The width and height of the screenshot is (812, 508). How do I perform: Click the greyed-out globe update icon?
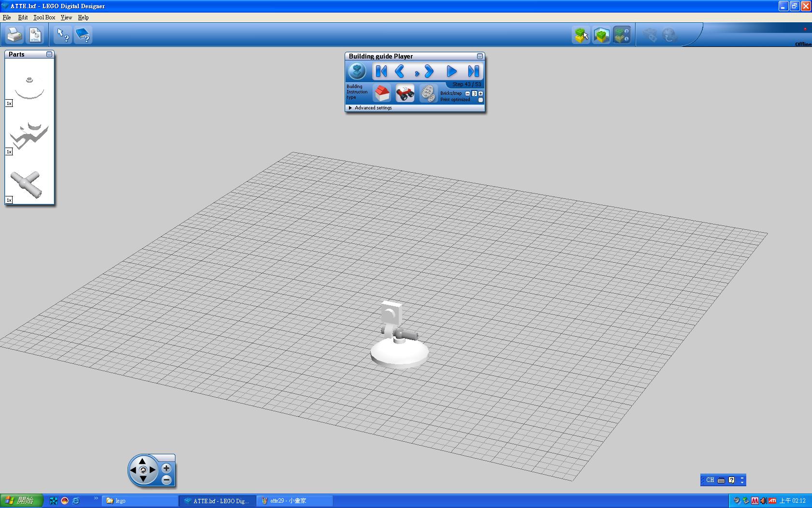tap(669, 35)
